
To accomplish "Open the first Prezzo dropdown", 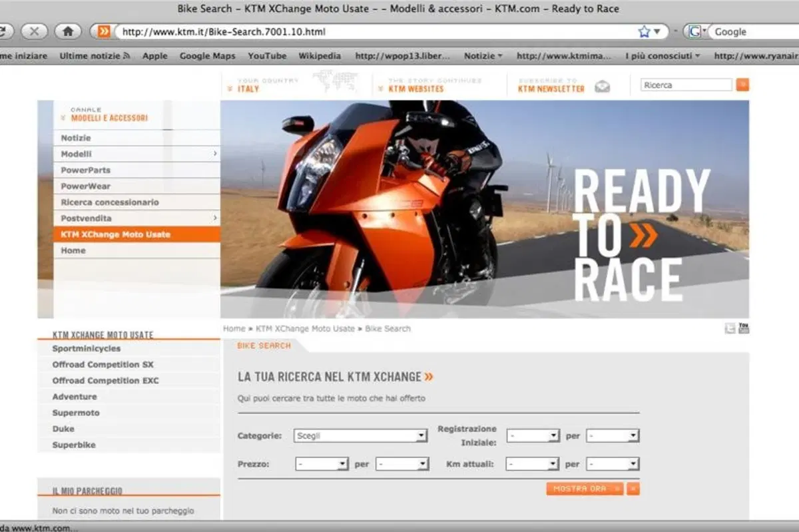I will click(322, 463).
